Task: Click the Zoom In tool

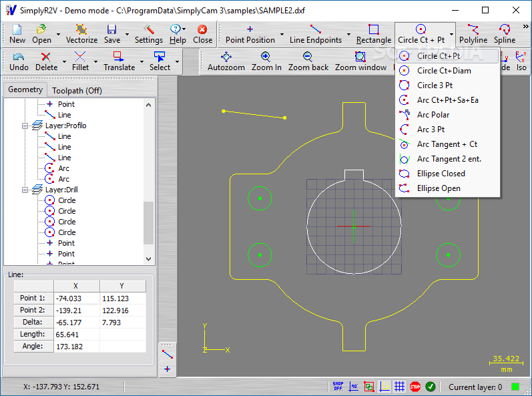Action: (266, 61)
